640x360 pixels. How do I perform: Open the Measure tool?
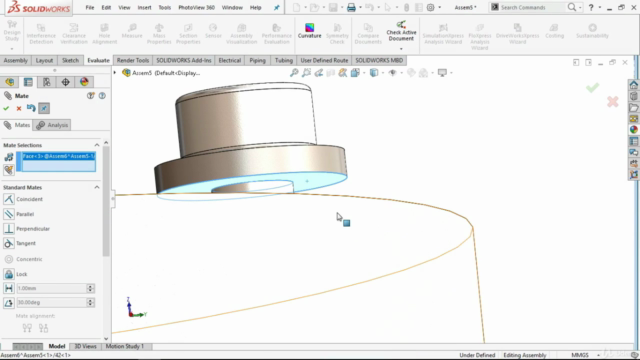tap(132, 31)
